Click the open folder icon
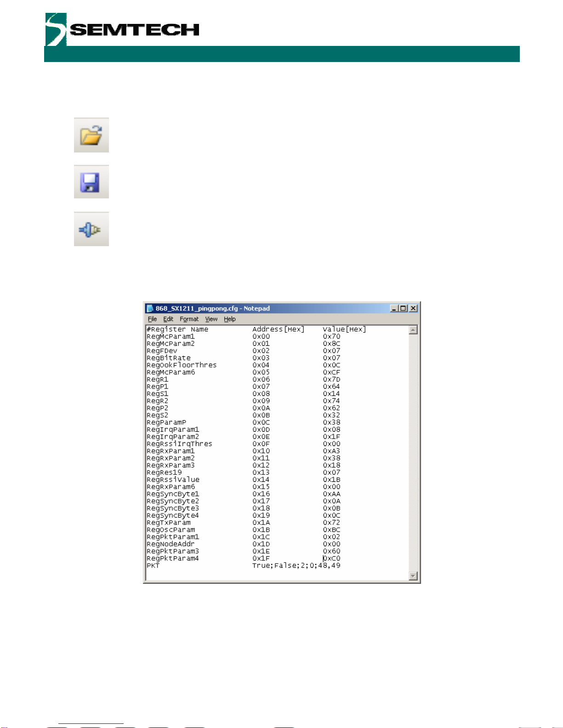Image resolution: width=563 pixels, height=728 pixels. [91, 135]
